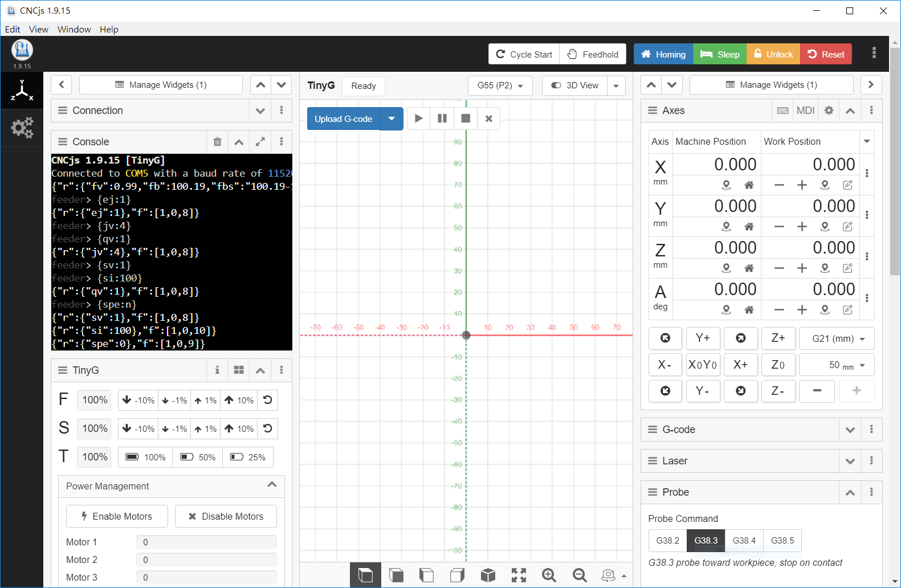The image size is (901, 588).
Task: Zoom out of the visualizer
Action: pos(580,575)
